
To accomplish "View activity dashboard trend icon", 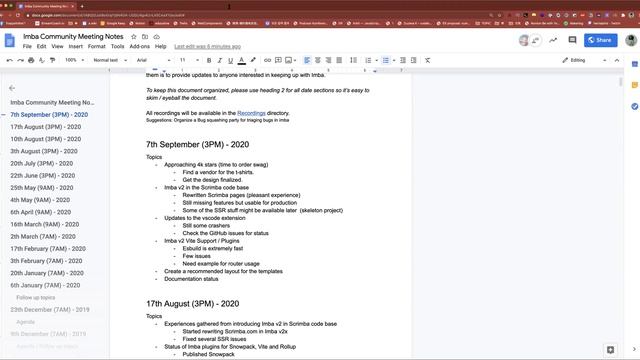I will tap(553, 40).
